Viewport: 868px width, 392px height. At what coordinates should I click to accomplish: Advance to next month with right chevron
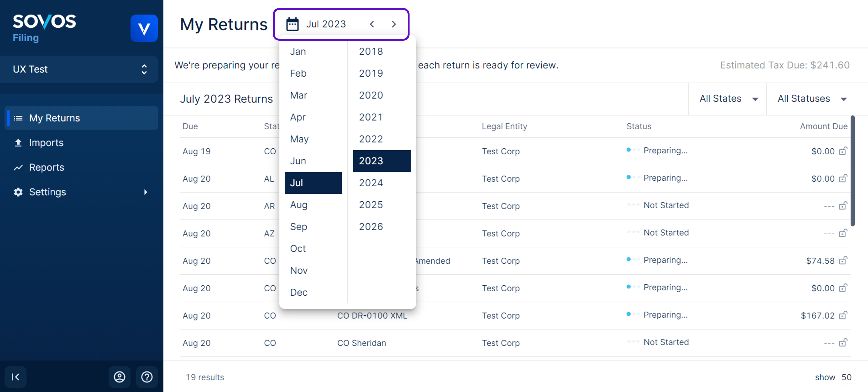pyautogui.click(x=394, y=24)
